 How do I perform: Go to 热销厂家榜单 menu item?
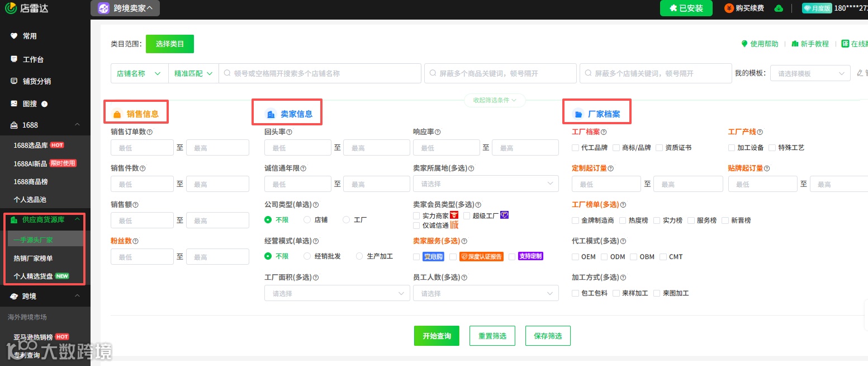click(33, 258)
